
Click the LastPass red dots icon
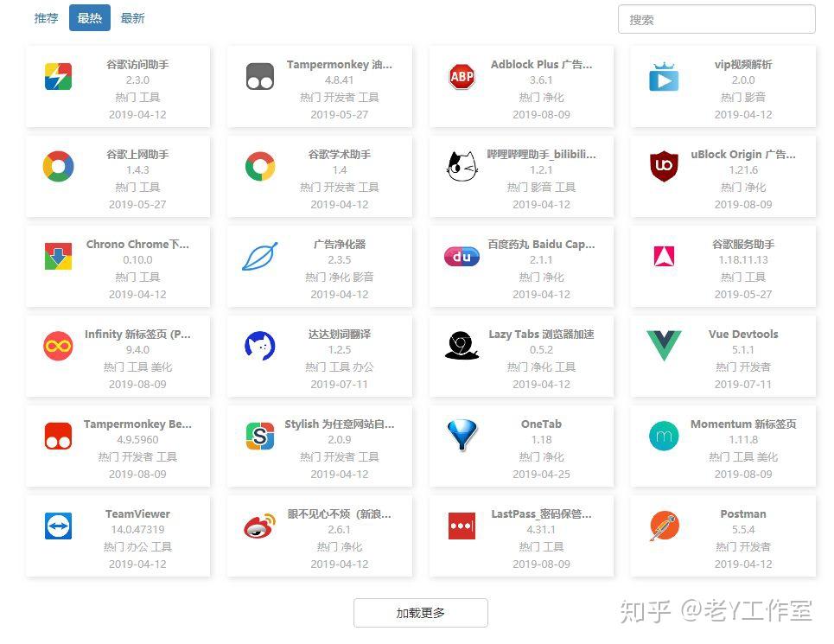[462, 526]
